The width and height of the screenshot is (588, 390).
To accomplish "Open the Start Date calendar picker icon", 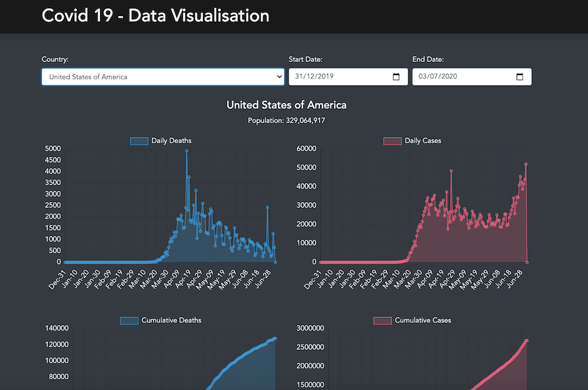I will tap(396, 77).
